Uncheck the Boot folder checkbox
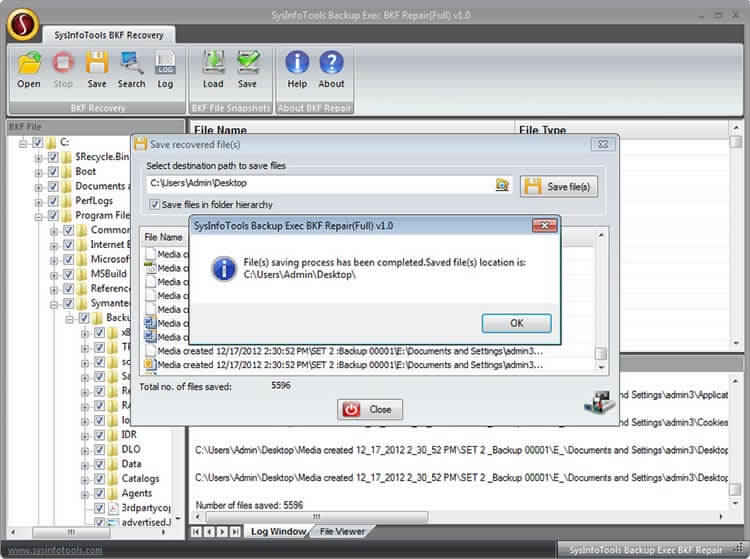 pyautogui.click(x=53, y=172)
